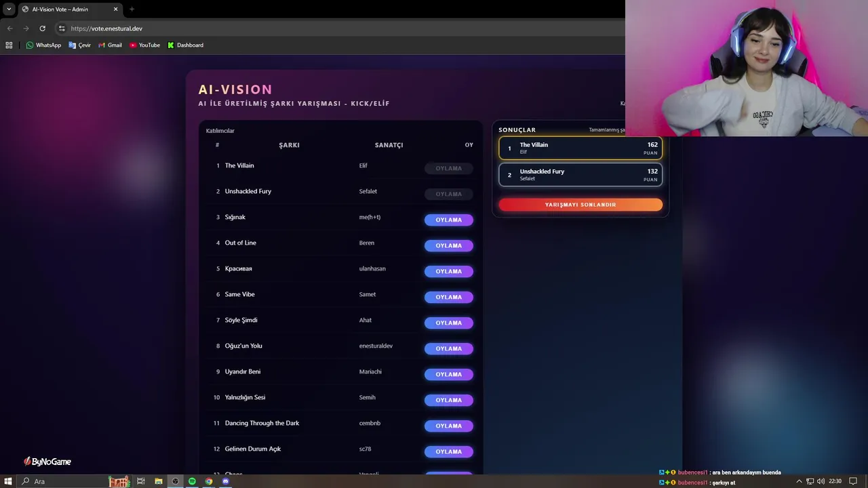Image resolution: width=868 pixels, height=488 pixels.
Task: Open Discord from the taskbar
Action: click(x=226, y=481)
